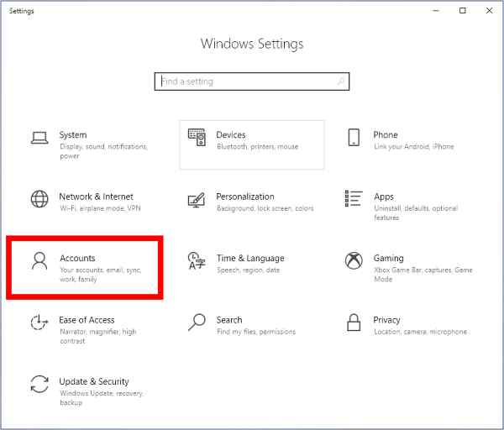Maximize the Settings window
Image resolution: width=504 pixels, height=430 pixels.
[x=463, y=11]
